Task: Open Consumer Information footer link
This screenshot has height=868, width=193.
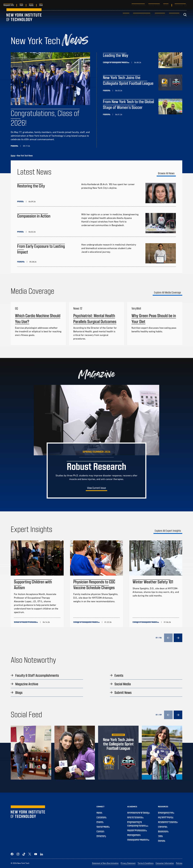Action: coord(165,863)
